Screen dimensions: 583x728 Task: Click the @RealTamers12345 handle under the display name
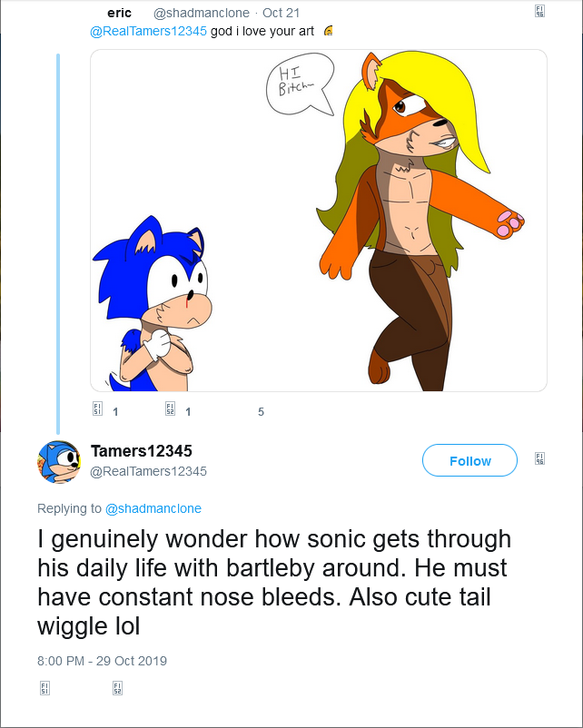(148, 471)
